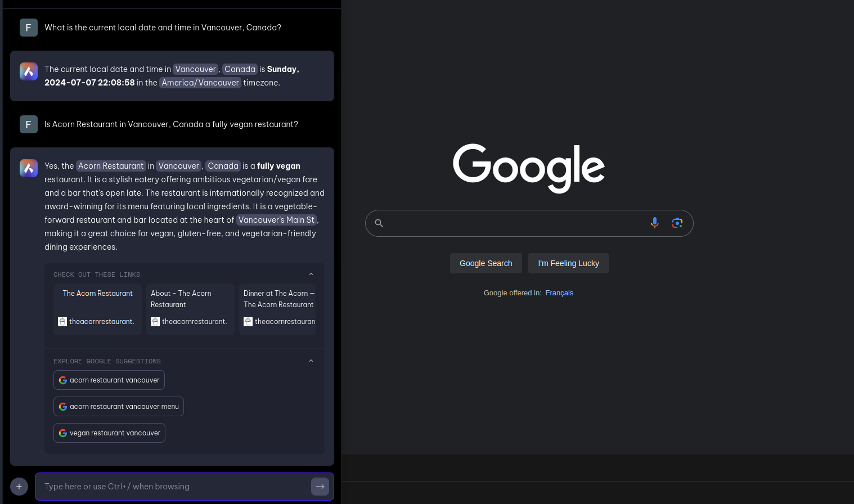Click 'Vancouver' tag in the Acorn answer

tap(179, 166)
